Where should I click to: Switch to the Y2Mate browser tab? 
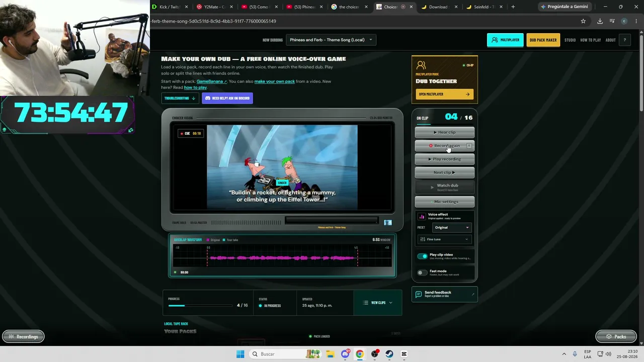pos(215,7)
